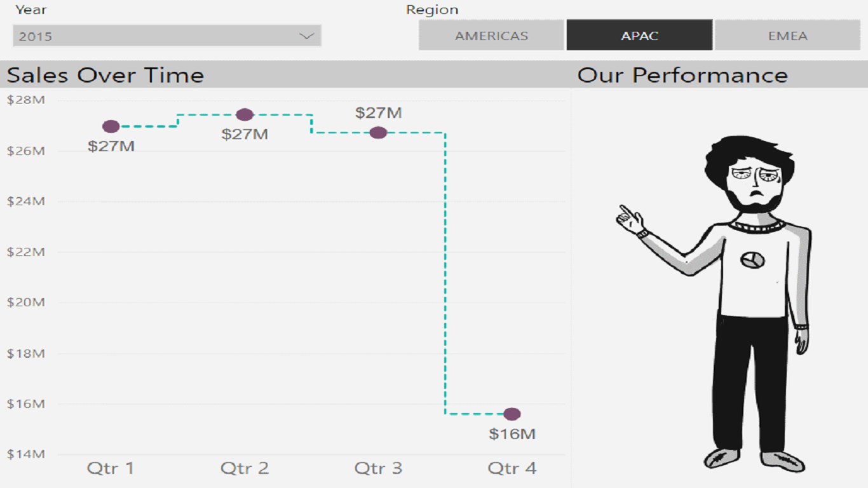Select the AMERICAS region button
This screenshot has width=868, height=488.
tap(491, 36)
